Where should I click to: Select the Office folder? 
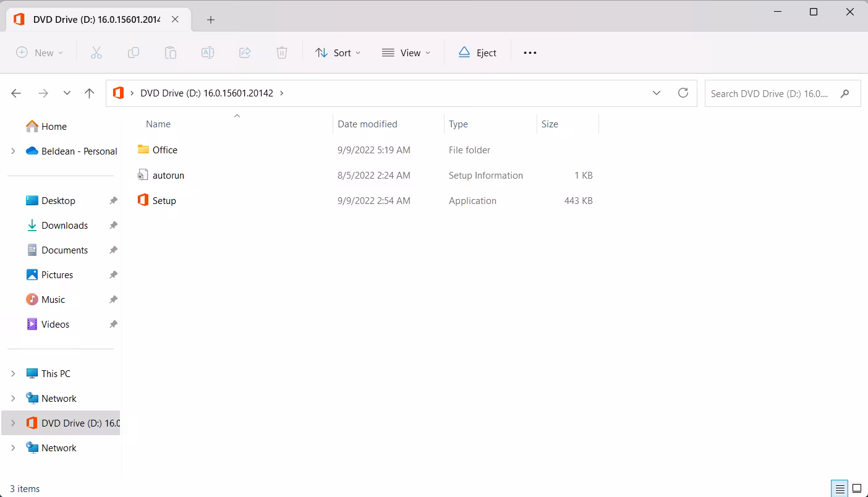point(165,150)
